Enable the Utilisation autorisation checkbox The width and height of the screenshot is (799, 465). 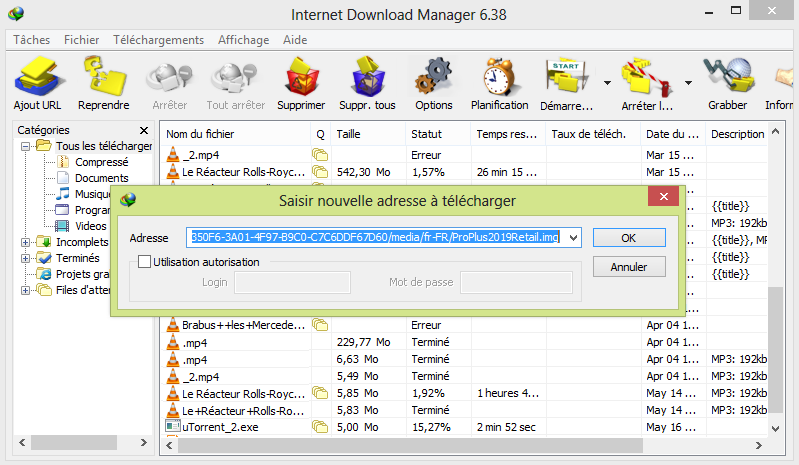(x=145, y=262)
